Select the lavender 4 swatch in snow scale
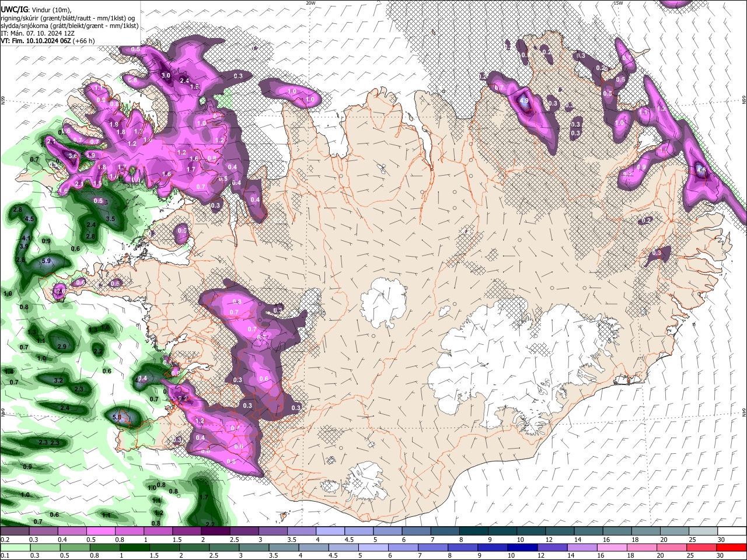Image resolution: width=747 pixels, height=560 pixels. (329, 531)
